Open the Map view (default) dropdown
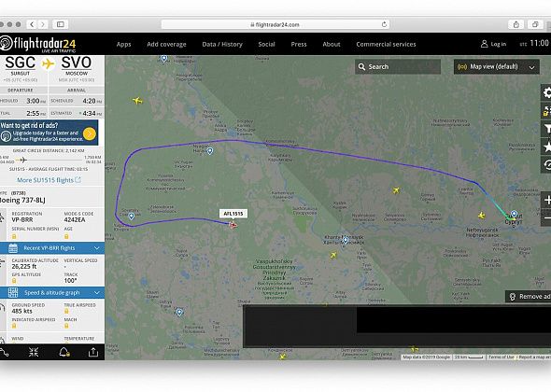Viewport: 551px width, 392px height. point(496,67)
